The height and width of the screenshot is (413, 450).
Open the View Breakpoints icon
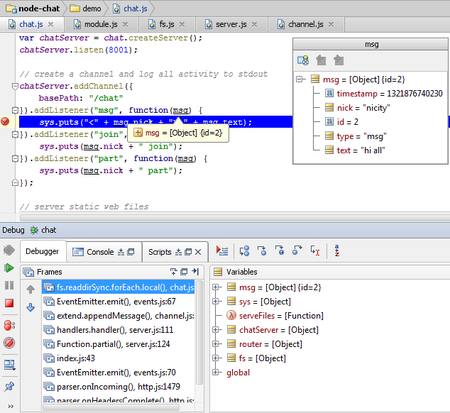(x=9, y=325)
